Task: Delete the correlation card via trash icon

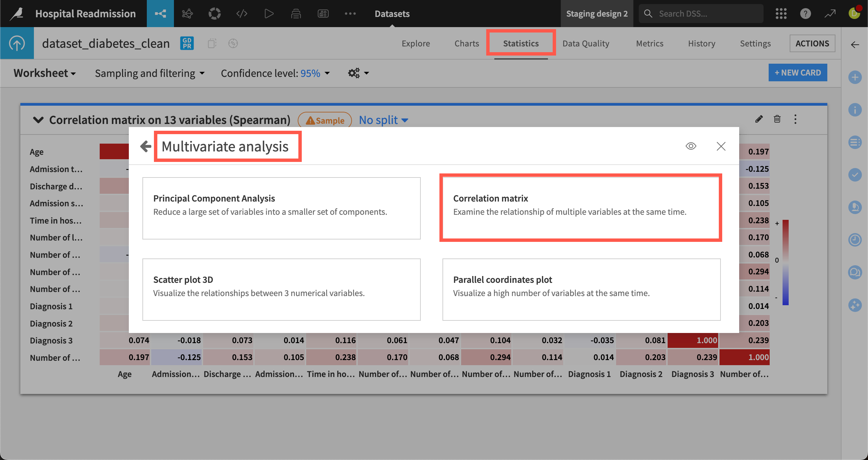Action: pyautogui.click(x=777, y=119)
